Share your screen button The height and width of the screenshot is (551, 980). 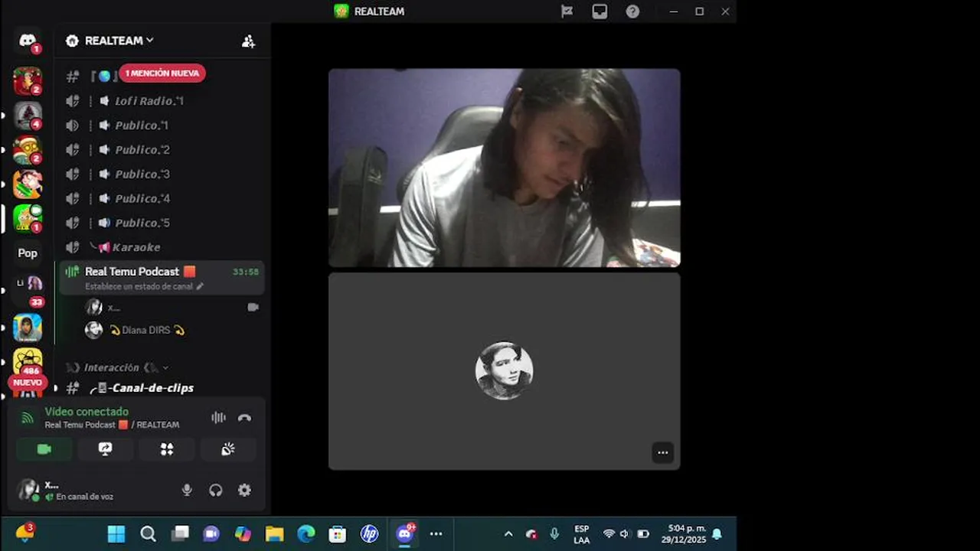tap(106, 449)
